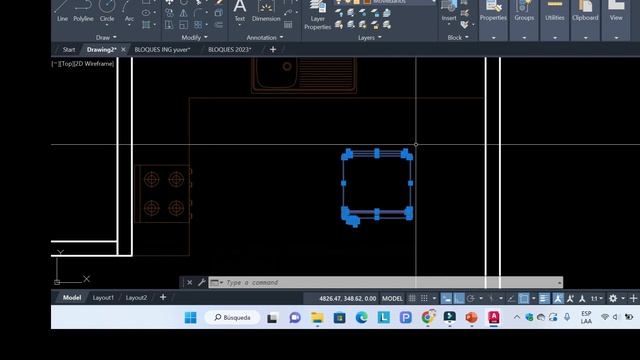The width and height of the screenshot is (640, 360).
Task: Click the customize wrench icon on command line
Action: tap(202, 282)
